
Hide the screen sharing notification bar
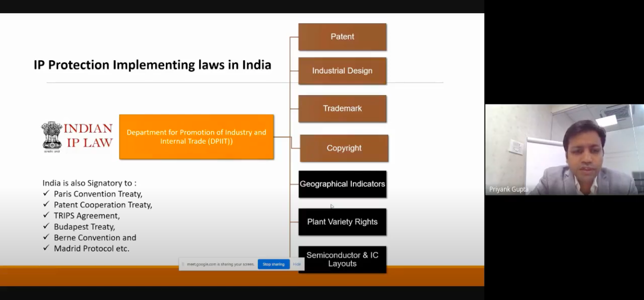pyautogui.click(x=297, y=264)
